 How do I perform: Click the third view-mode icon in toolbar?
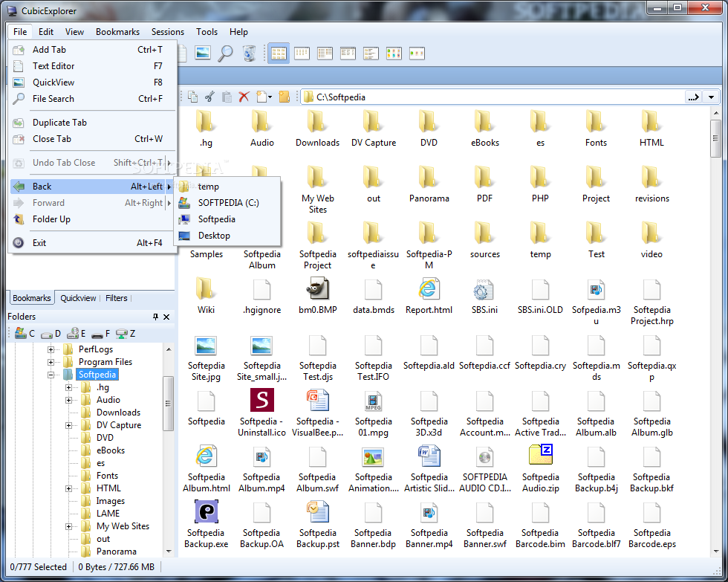point(325,54)
